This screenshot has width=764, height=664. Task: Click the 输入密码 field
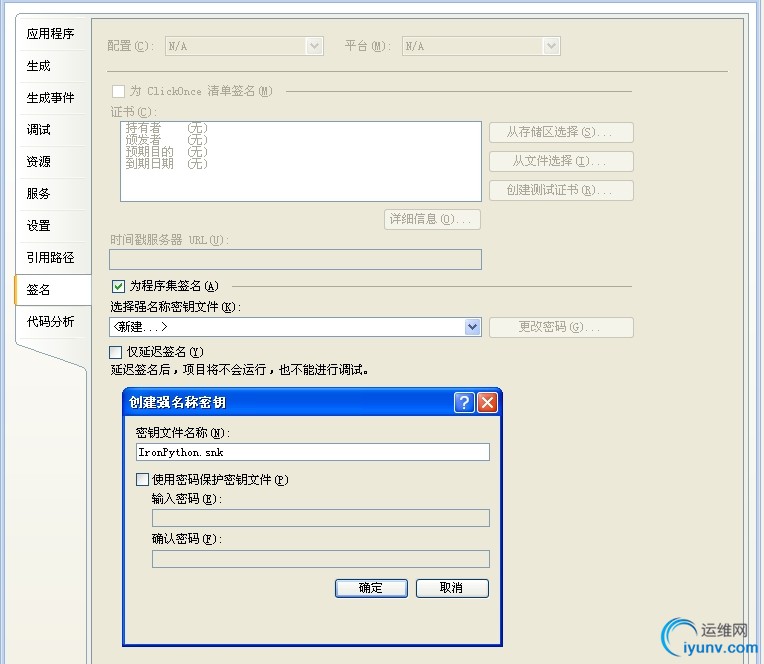point(321,518)
